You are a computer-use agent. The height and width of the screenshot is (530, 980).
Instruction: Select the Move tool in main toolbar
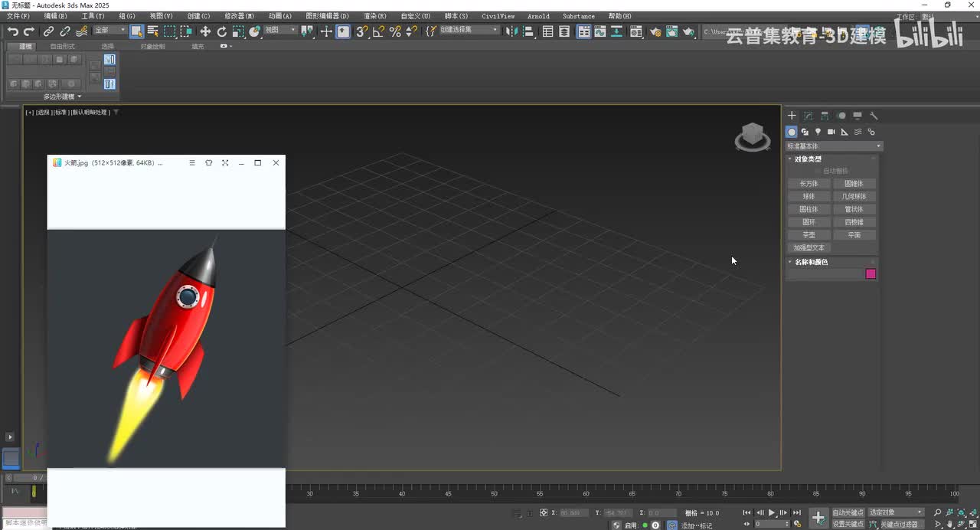(205, 31)
